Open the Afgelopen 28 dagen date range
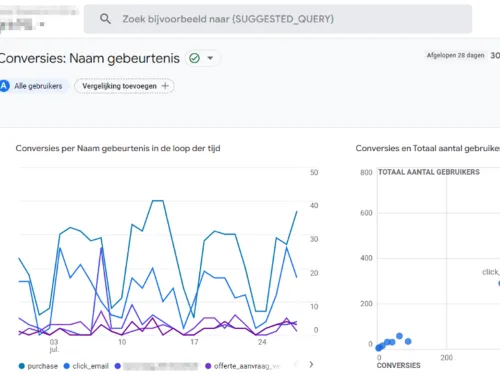 click(455, 55)
